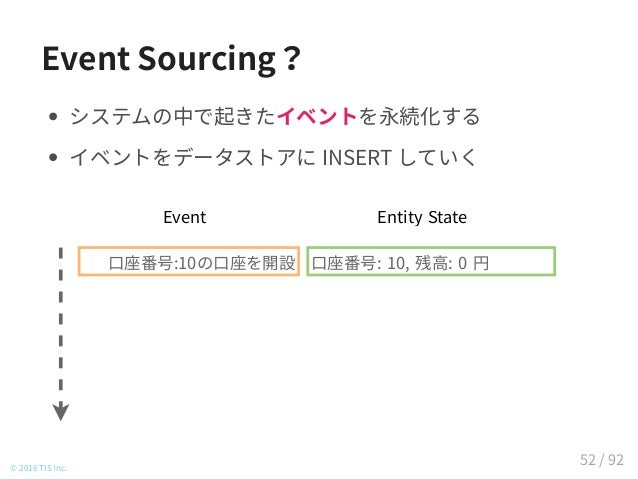Select the Event column heading
The width and height of the screenshot is (638, 479).
(x=184, y=217)
